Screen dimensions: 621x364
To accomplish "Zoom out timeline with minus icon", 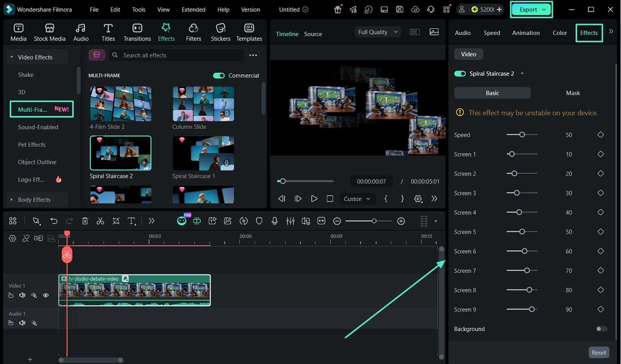I will 337,221.
